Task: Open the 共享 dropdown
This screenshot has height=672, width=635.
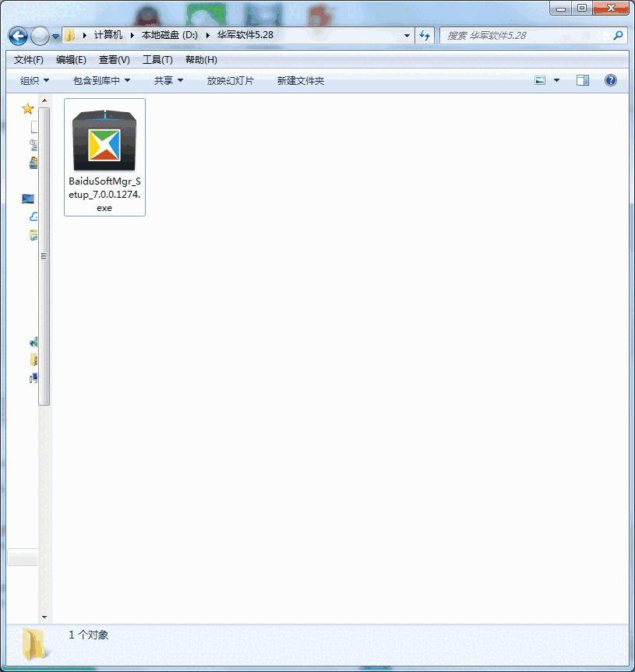Action: pyautogui.click(x=168, y=80)
